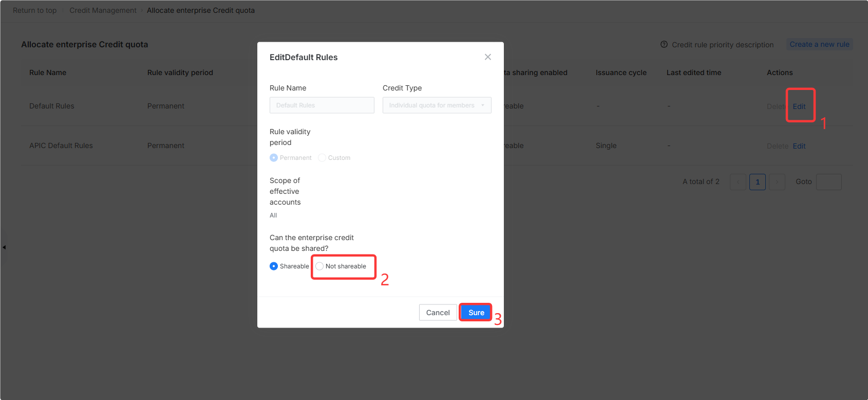Image resolution: width=868 pixels, height=400 pixels.
Task: Select page 1 in pagination
Action: point(758,182)
